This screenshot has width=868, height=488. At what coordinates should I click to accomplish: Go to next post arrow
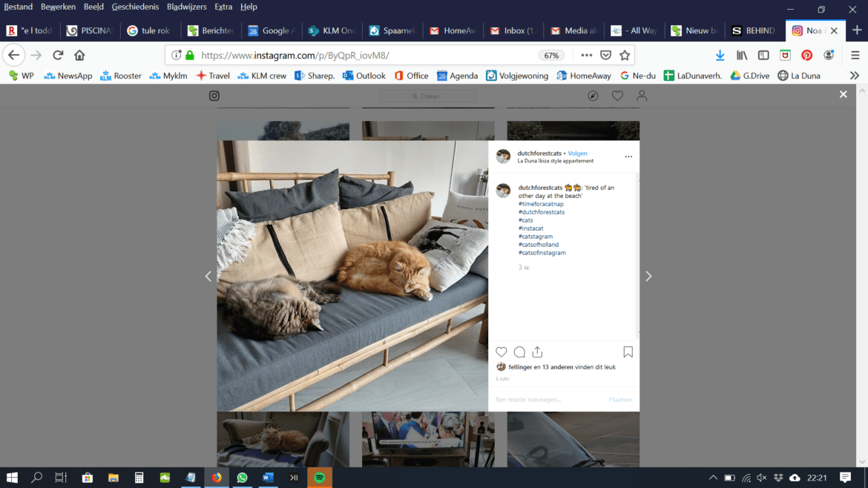tap(648, 277)
